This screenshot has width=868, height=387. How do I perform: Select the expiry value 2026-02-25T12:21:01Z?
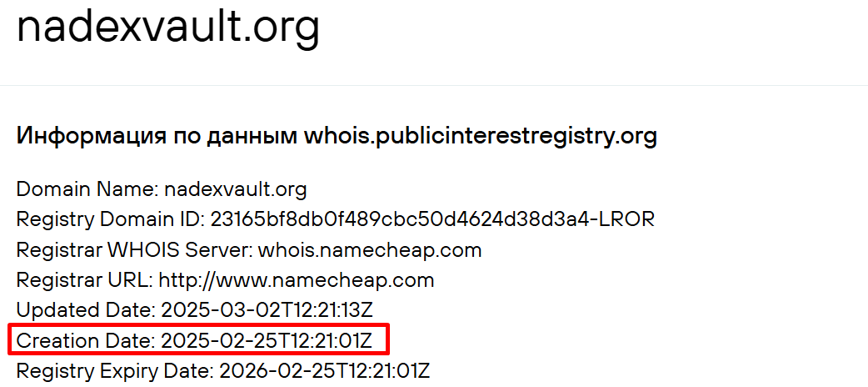click(324, 370)
